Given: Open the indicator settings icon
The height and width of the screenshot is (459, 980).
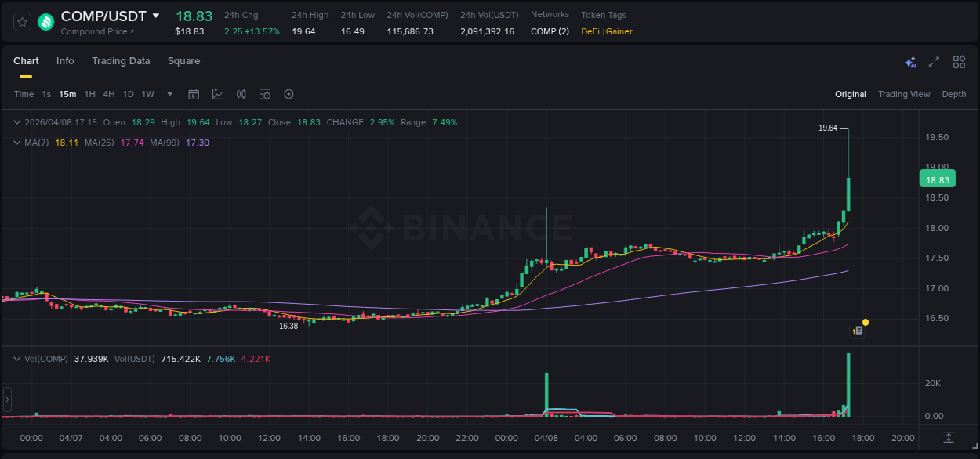Looking at the screenshot, I should point(265,94).
